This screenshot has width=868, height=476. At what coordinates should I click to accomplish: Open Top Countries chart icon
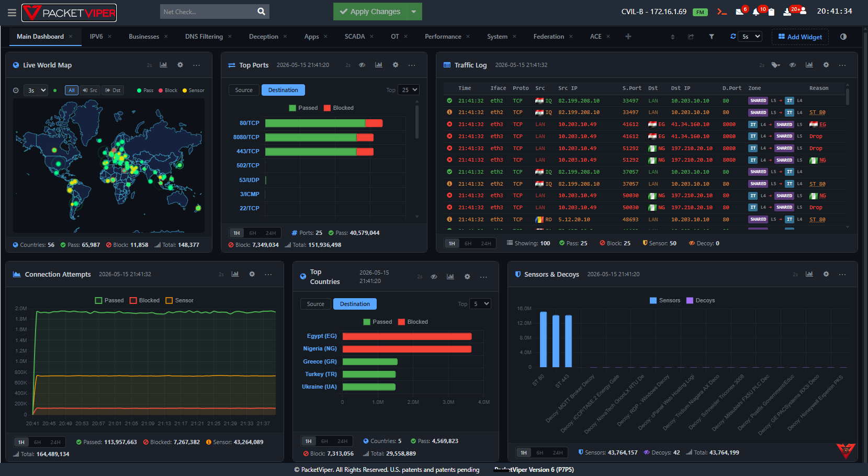(450, 277)
